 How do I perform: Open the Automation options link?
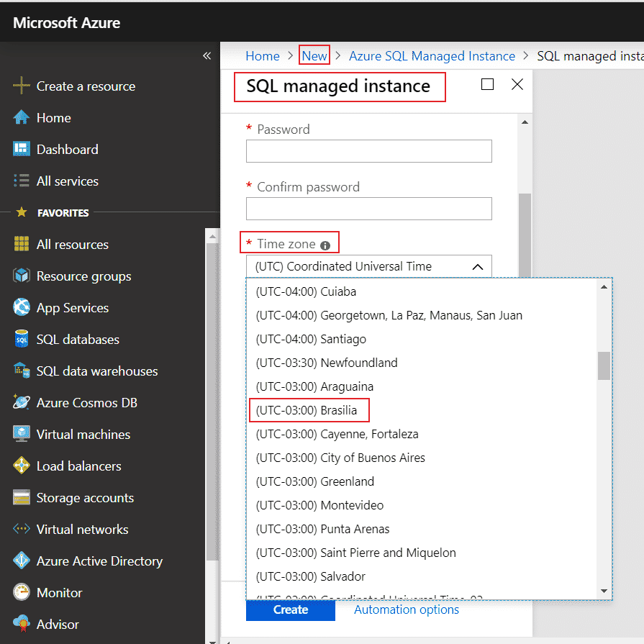[407, 609]
